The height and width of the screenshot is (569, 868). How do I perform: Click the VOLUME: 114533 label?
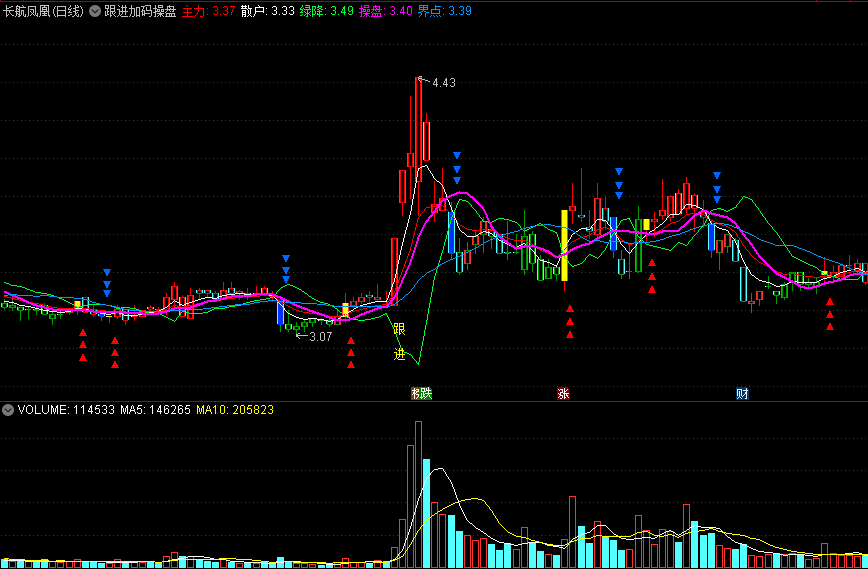click(x=66, y=410)
